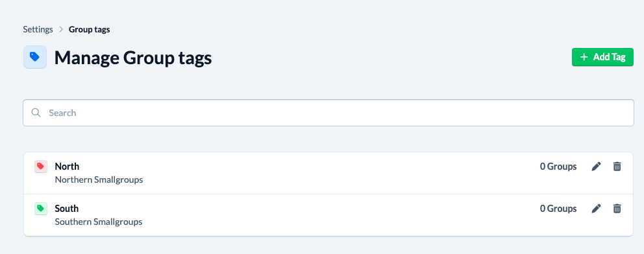Click the breadcrumb chevron separator after Settings
The image size is (644, 254).
tap(61, 30)
